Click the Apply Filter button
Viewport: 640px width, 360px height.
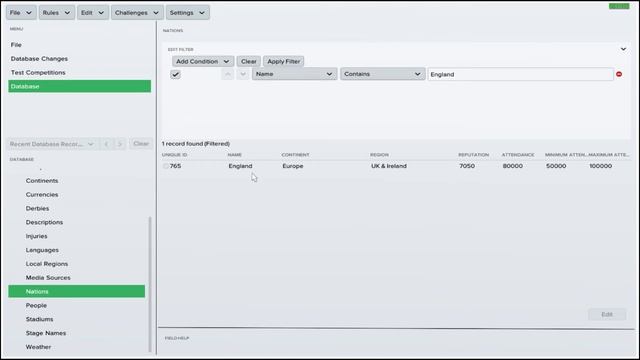[284, 61]
